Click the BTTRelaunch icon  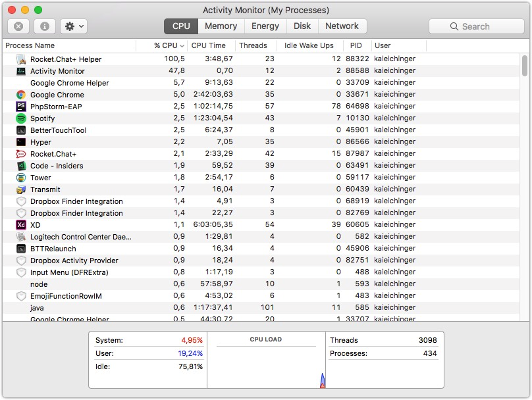point(21,249)
